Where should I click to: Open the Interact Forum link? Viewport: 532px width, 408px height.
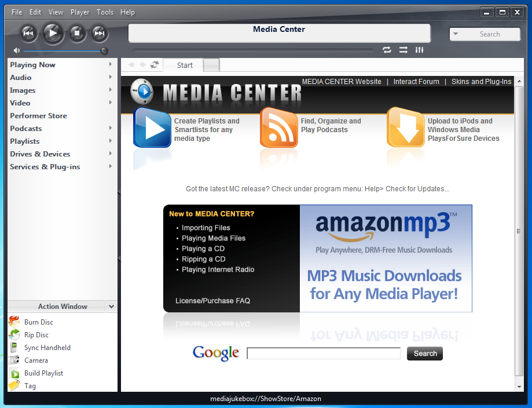pos(416,82)
